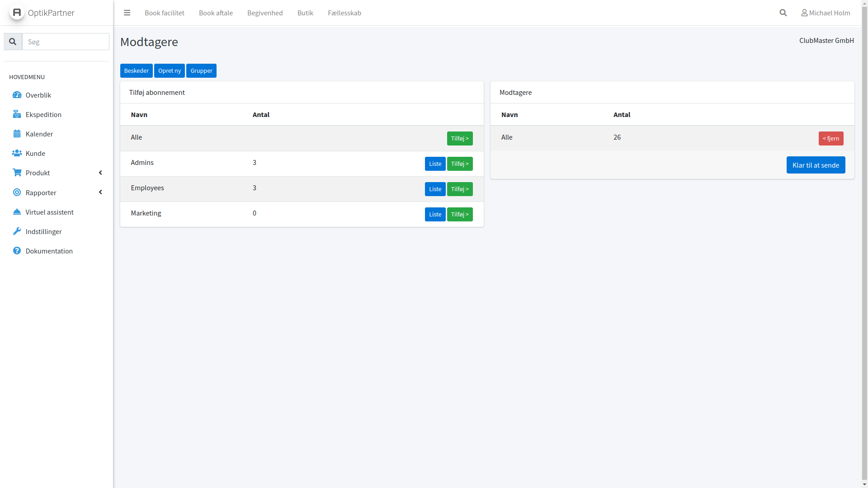The height and width of the screenshot is (488, 868).
Task: Click the Virtuel assistent bell icon
Action: coord(17,212)
